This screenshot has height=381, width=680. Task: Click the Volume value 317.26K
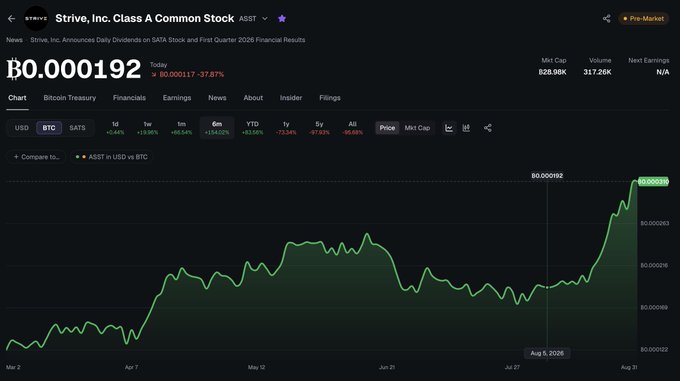coord(597,72)
